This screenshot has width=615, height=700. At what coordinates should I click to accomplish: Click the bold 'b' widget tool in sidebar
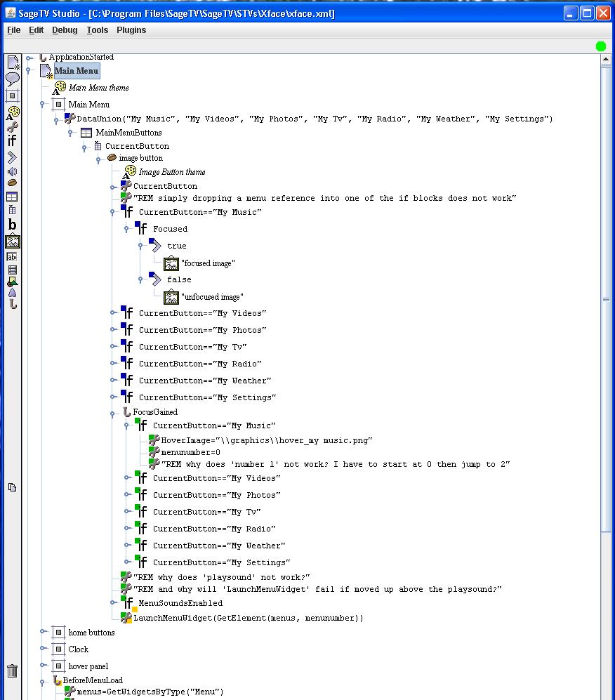pos(12,225)
